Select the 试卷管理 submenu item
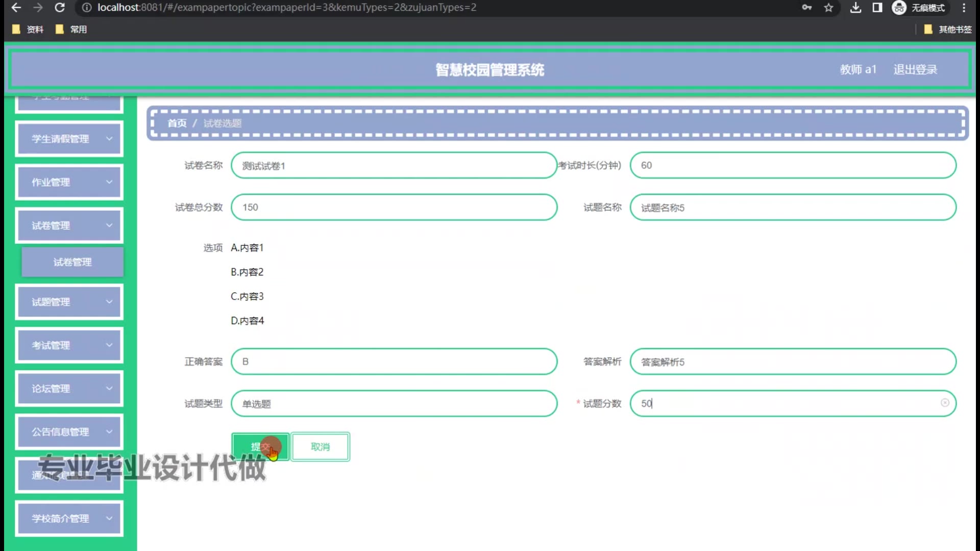 pos(72,262)
